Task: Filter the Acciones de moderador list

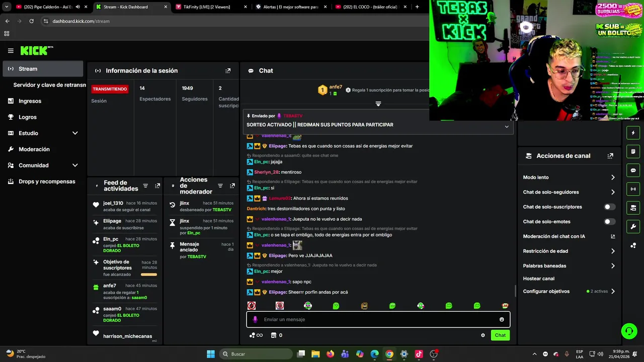Action: point(220,186)
